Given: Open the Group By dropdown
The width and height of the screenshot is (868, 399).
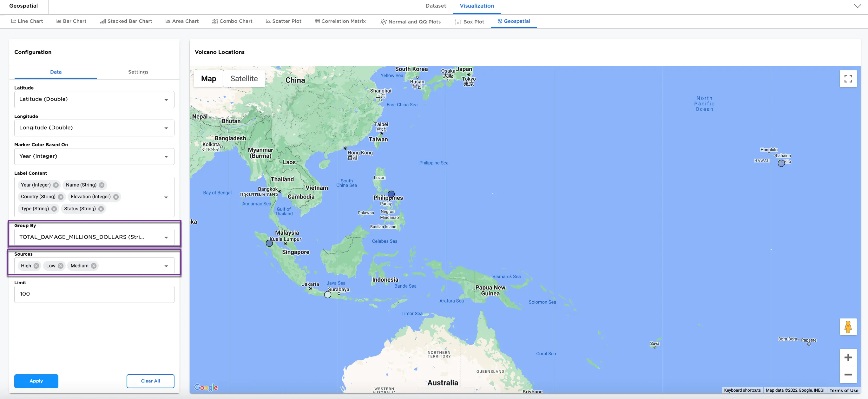Looking at the screenshot, I should click(94, 237).
